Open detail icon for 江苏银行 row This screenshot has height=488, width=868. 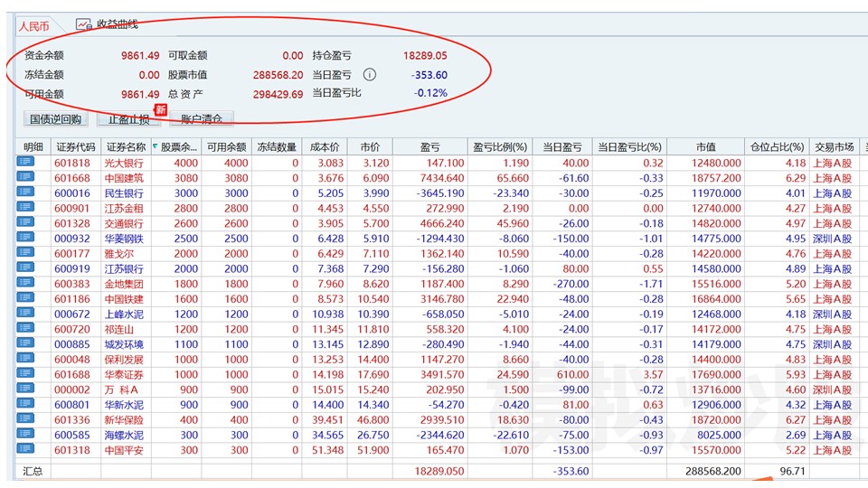25,267
